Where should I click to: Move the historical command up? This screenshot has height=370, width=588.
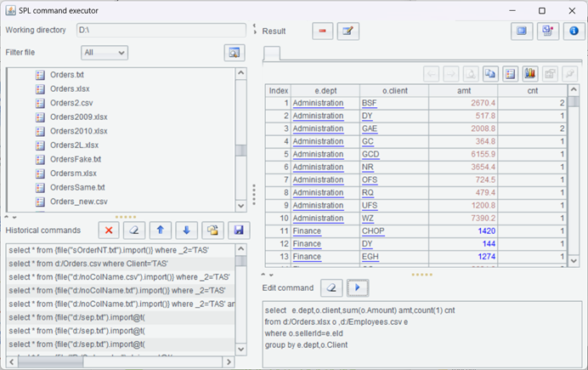point(160,231)
